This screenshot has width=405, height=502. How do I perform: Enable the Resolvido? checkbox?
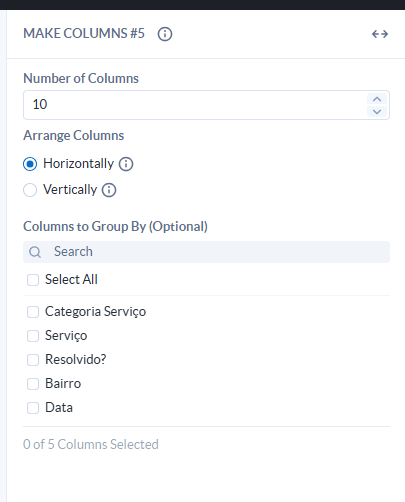pyautogui.click(x=33, y=360)
